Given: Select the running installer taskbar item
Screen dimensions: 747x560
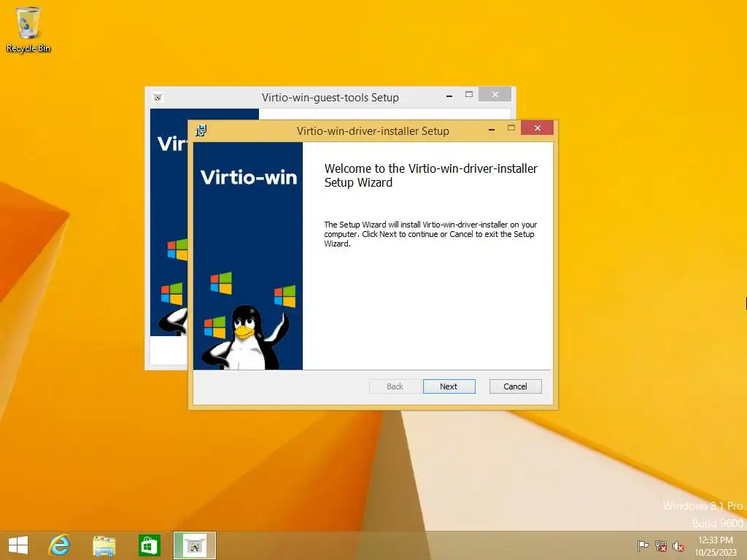Looking at the screenshot, I should (x=194, y=545).
